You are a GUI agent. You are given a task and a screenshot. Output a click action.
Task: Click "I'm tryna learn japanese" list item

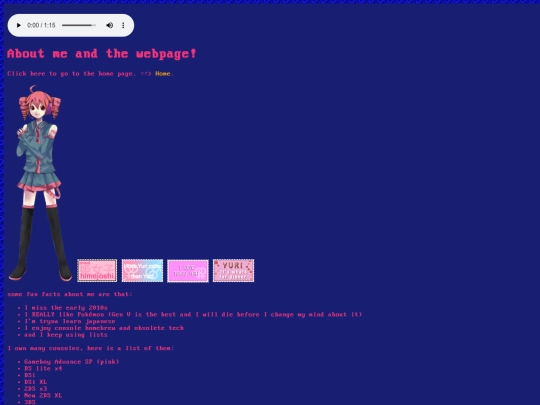[x=70, y=321]
